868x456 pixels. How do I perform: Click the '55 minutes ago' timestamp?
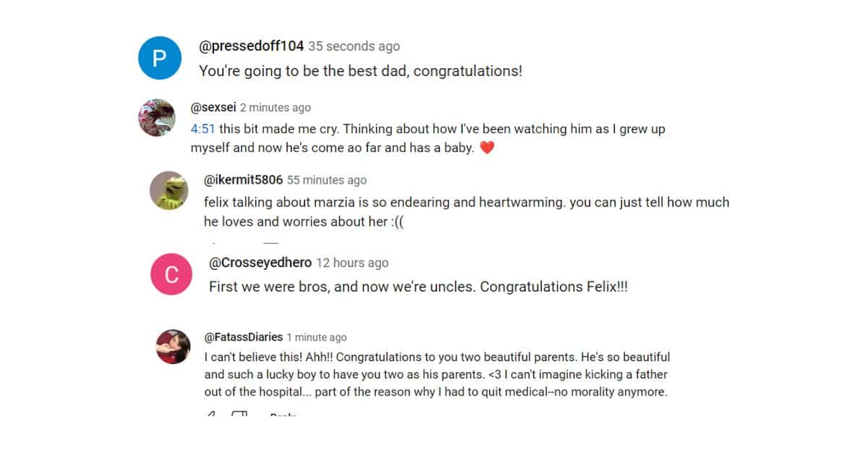click(326, 180)
